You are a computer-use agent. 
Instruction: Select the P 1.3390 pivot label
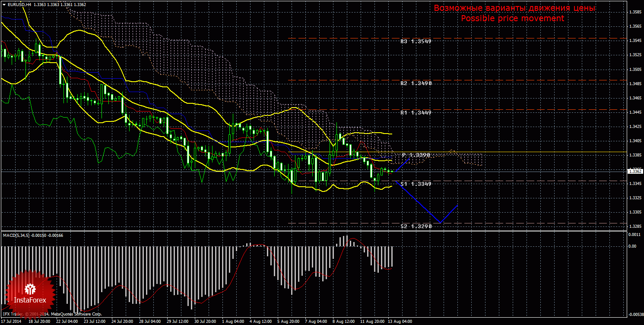pyautogui.click(x=416, y=155)
